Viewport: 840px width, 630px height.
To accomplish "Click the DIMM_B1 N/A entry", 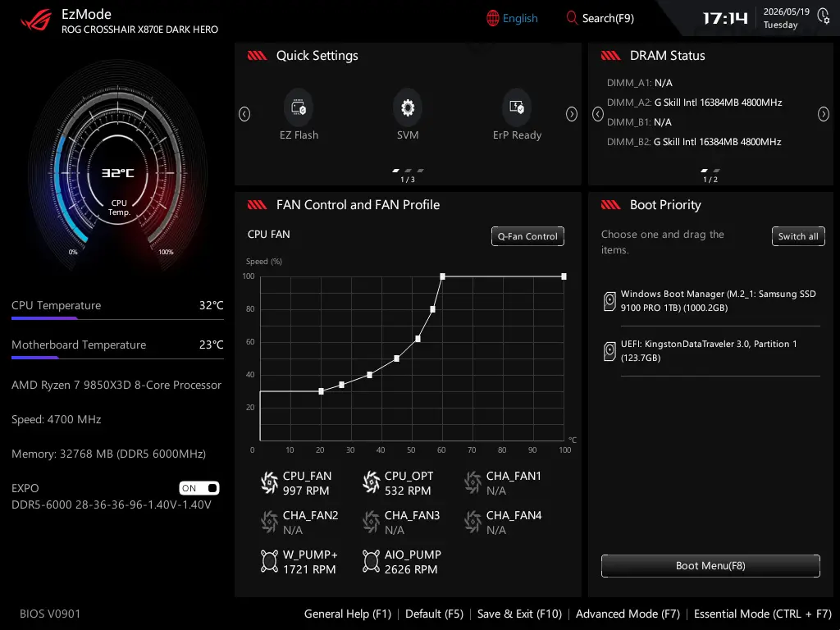I will (x=638, y=122).
